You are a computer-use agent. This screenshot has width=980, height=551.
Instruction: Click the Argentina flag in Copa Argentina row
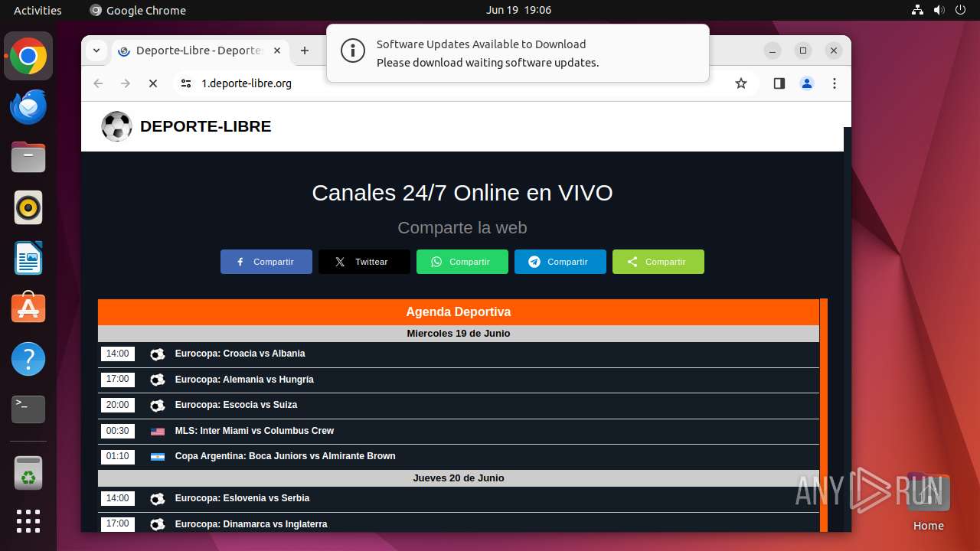(x=158, y=457)
